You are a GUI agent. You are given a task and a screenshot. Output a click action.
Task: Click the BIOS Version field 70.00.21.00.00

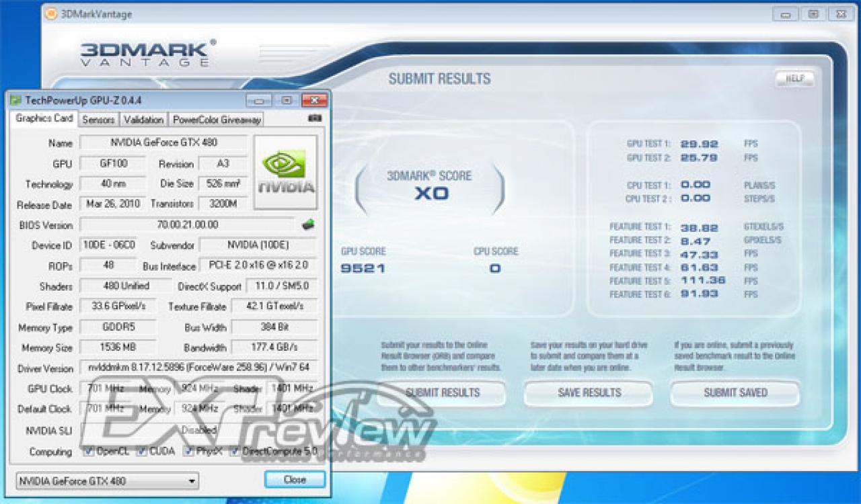(187, 224)
